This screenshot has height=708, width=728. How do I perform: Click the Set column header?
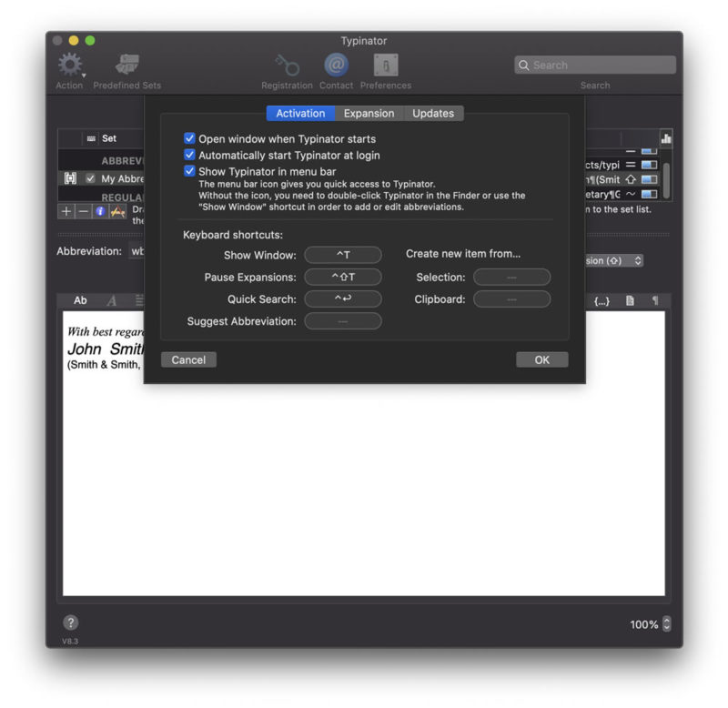pos(109,138)
